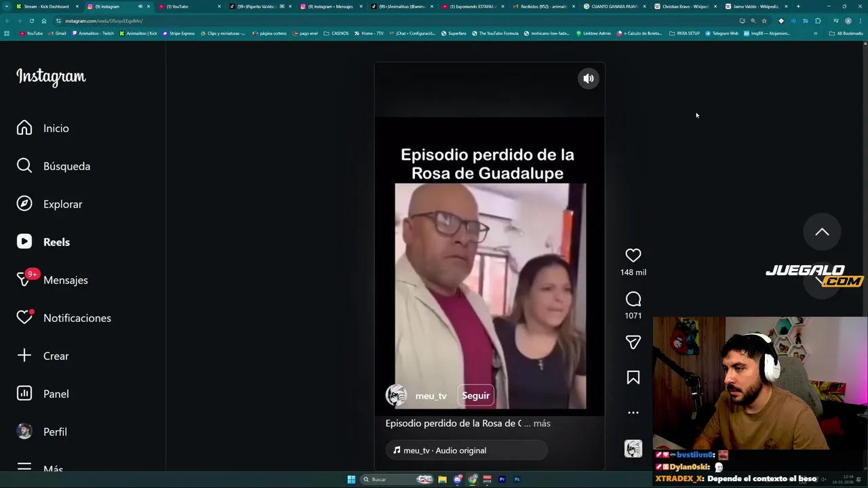Screen dimensions: 868x488
Task: Expand the caption by clicking más
Action: coord(542,423)
